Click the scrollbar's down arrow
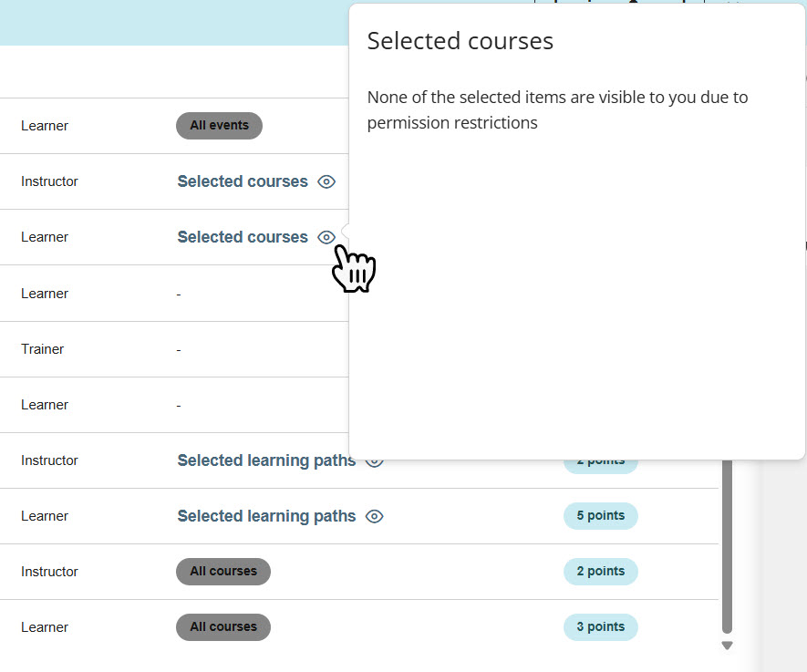Screen dimensions: 807x672 point(727,646)
